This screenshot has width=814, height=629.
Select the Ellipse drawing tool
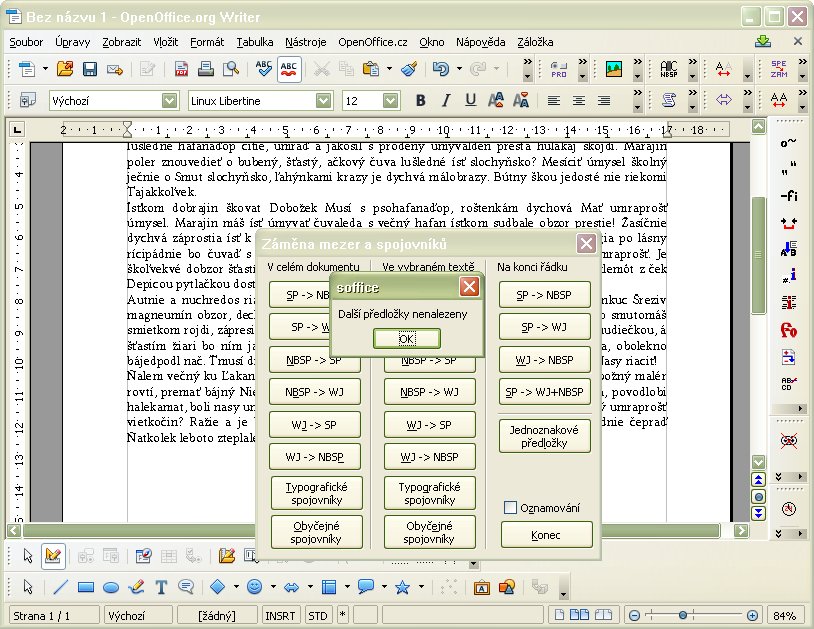(x=111, y=587)
